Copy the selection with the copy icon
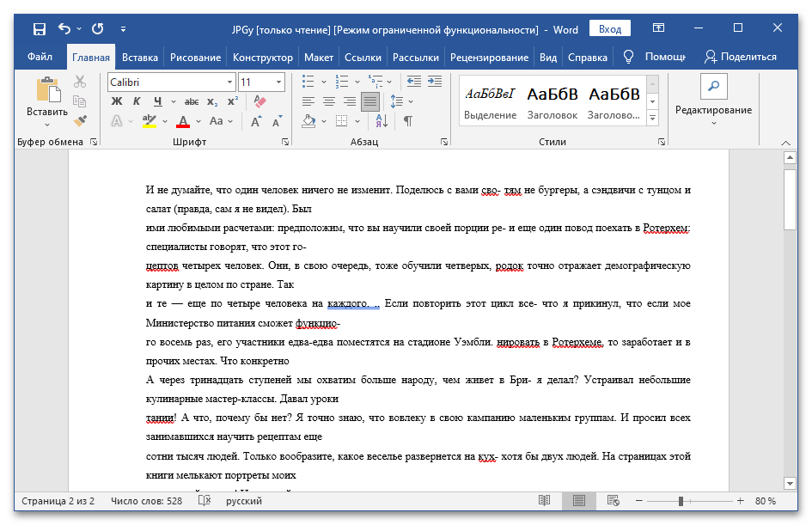The image size is (812, 525). [x=80, y=101]
